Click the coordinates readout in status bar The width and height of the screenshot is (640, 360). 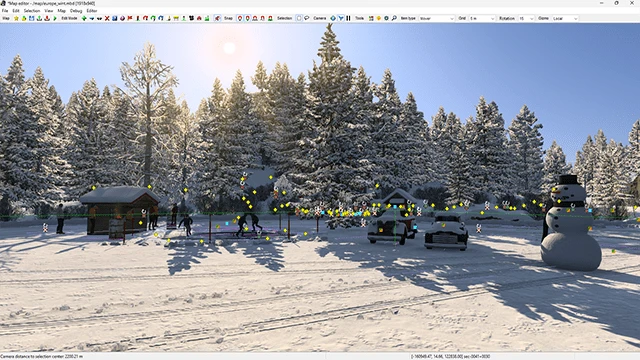pos(451,356)
